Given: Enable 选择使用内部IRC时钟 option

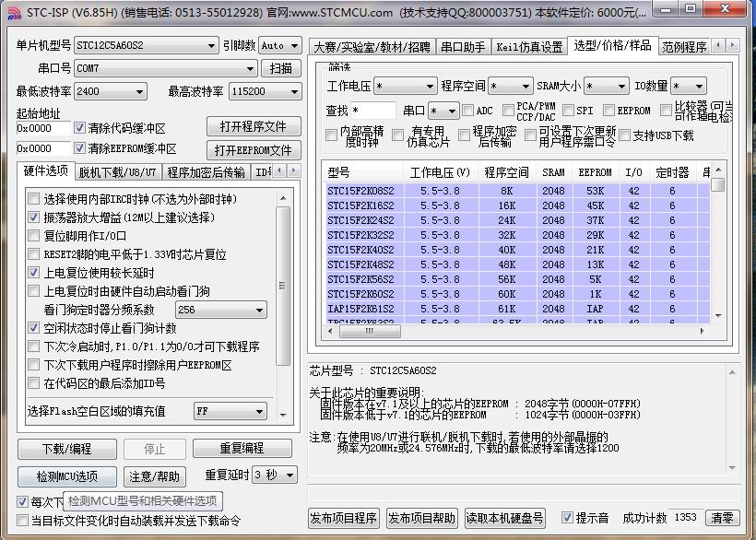Looking at the screenshot, I should click(34, 198).
